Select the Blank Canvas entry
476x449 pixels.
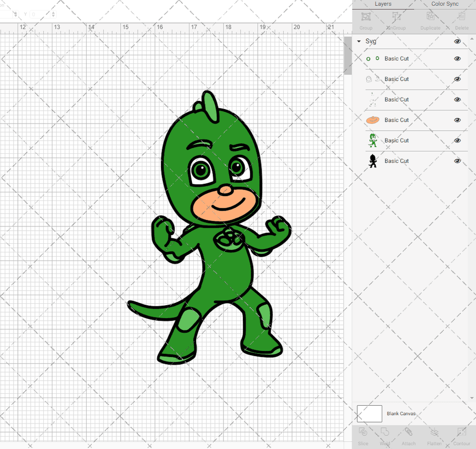click(x=401, y=413)
